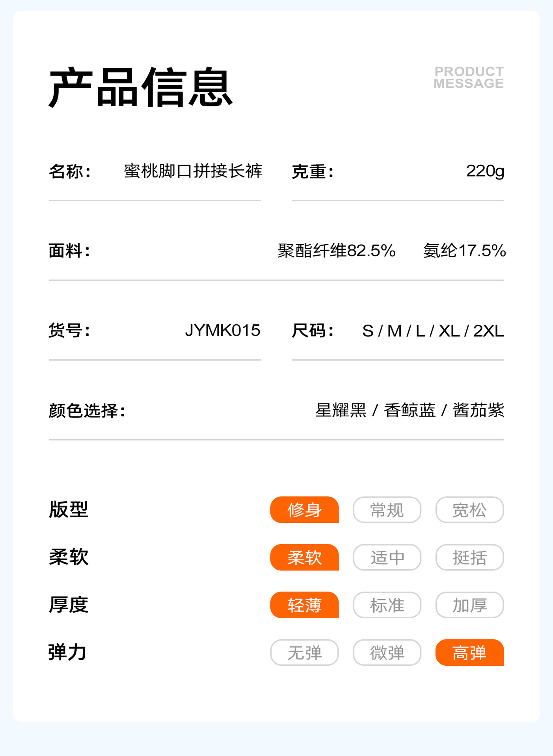The height and width of the screenshot is (756, 553).
Task: Choose 适中 softness option
Action: click(387, 557)
